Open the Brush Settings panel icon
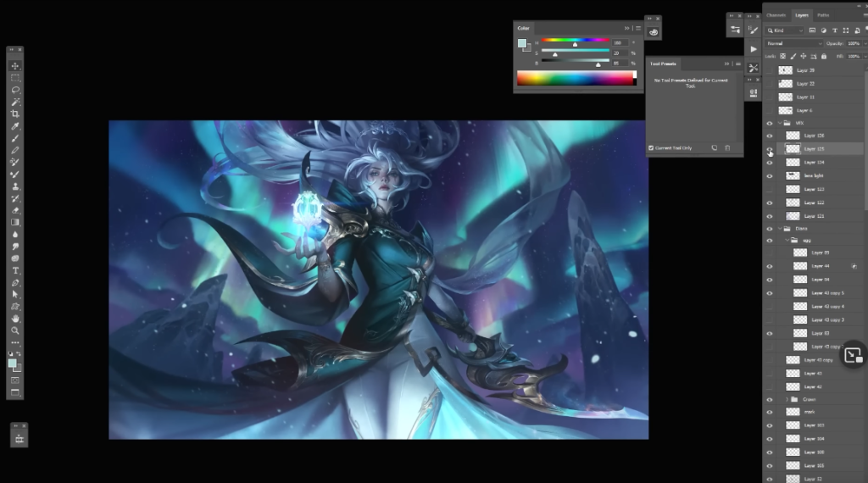This screenshot has width=868, height=483. point(754,29)
